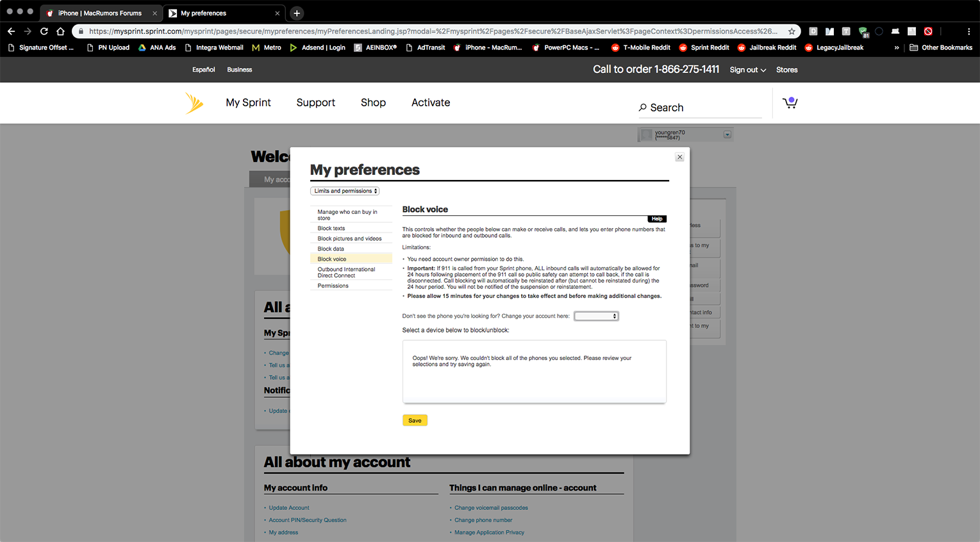Open the Jailbreak Reddit bookmark
Screen dimensions: 980x542
click(x=767, y=47)
